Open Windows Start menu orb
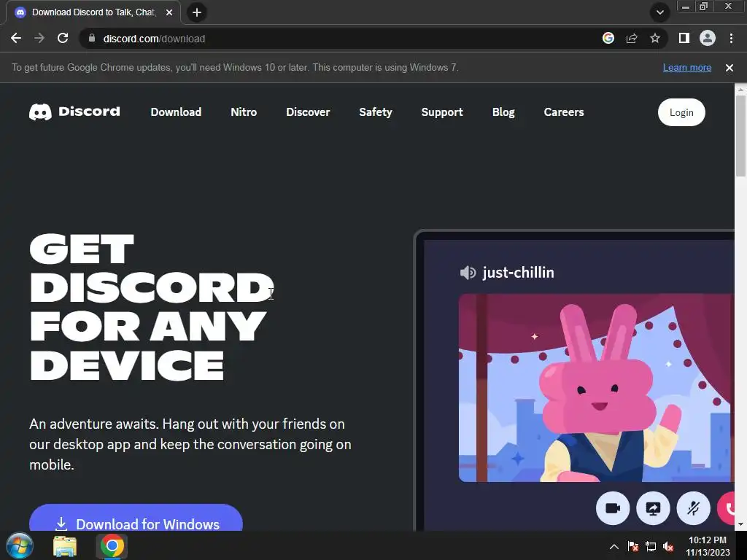The image size is (747, 560). point(20,545)
